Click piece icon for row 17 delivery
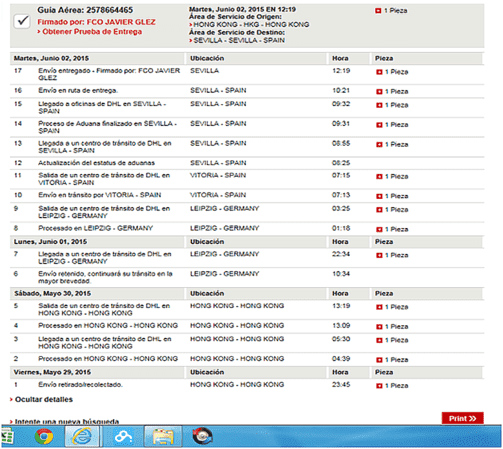 click(379, 72)
